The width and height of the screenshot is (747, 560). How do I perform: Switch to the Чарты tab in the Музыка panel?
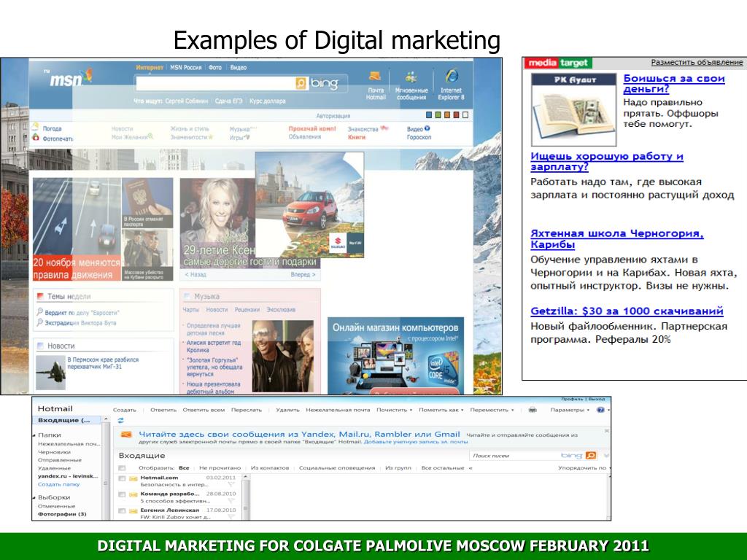coord(191,309)
